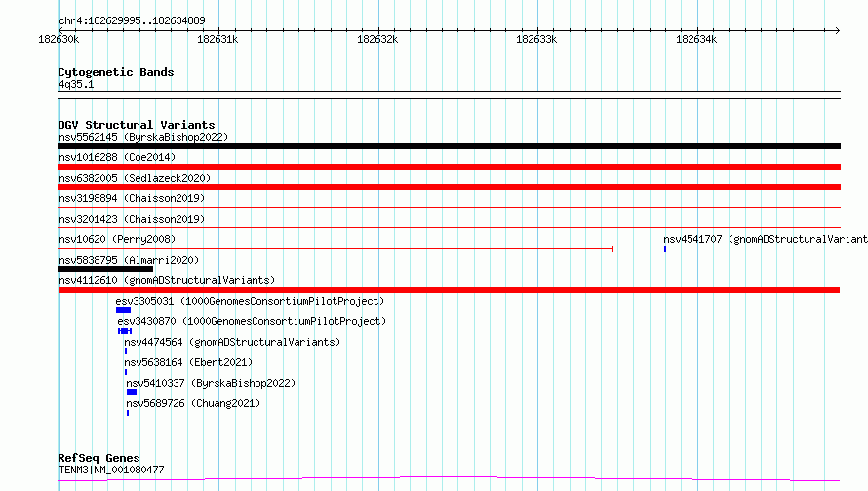Viewport: 868px width, 491px height.
Task: Select the DGV Structural Variants track title
Action: pos(137,125)
